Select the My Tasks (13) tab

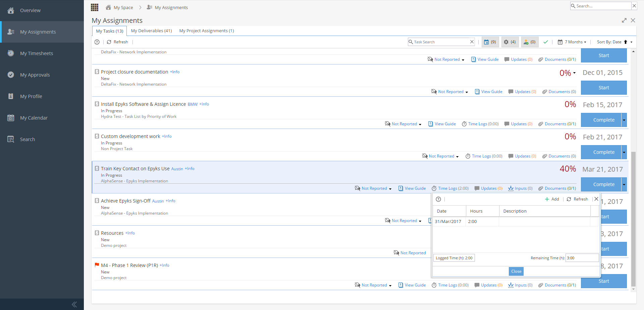click(110, 31)
